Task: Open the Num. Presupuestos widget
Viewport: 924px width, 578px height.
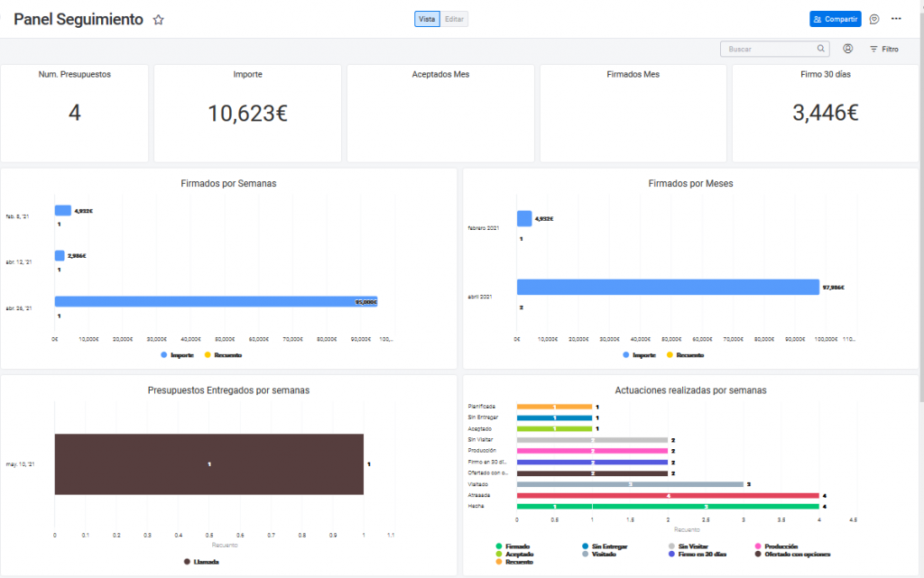Action: coord(75,113)
